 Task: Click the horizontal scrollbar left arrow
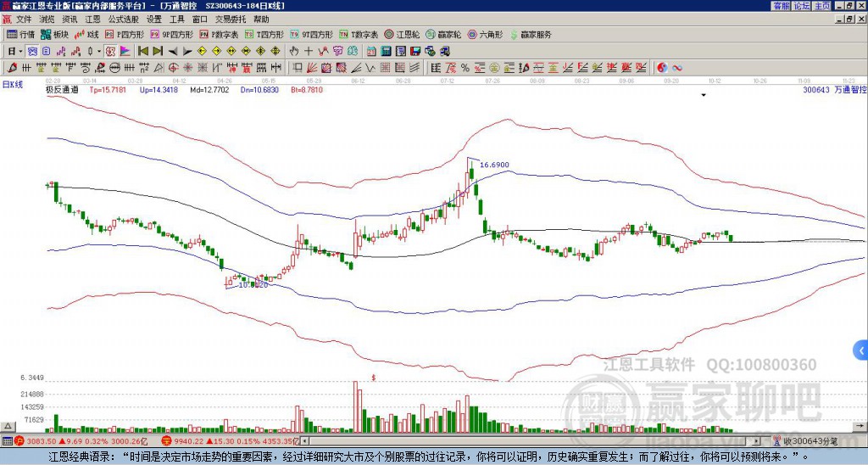click(304, 441)
